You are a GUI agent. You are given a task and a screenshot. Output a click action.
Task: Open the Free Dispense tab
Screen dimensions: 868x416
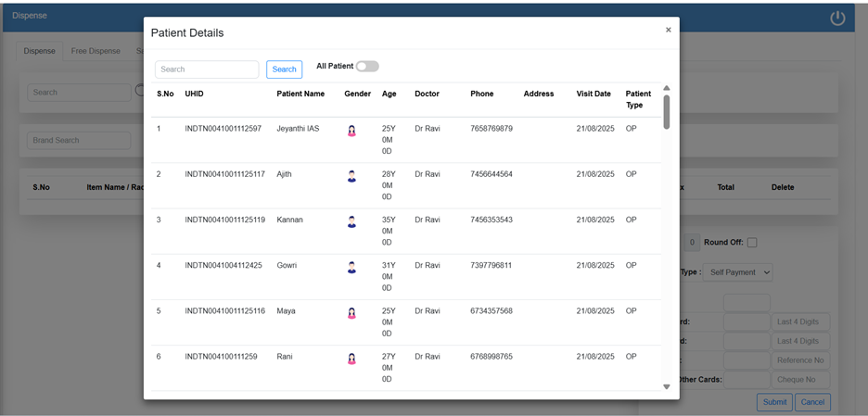click(96, 51)
